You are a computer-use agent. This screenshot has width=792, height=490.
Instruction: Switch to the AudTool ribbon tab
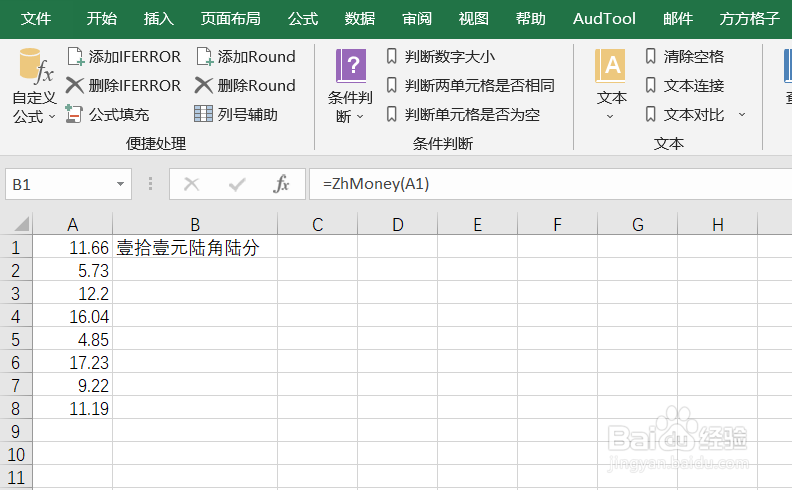pyautogui.click(x=604, y=19)
